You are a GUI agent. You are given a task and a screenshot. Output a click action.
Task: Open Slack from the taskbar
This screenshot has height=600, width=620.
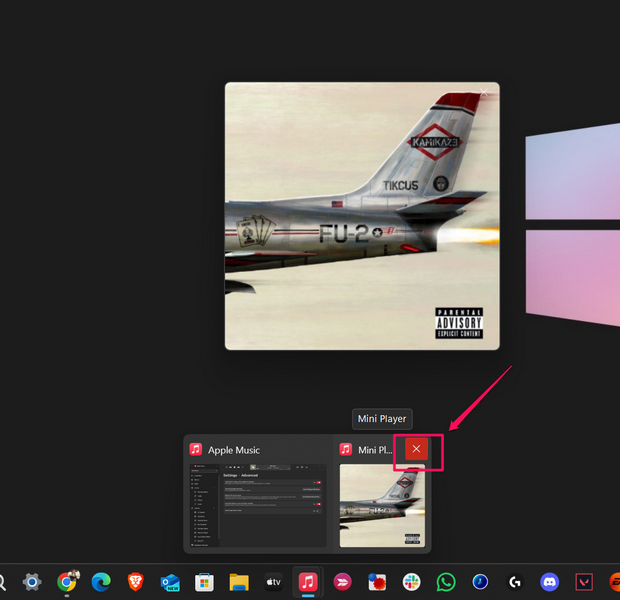[x=411, y=582]
